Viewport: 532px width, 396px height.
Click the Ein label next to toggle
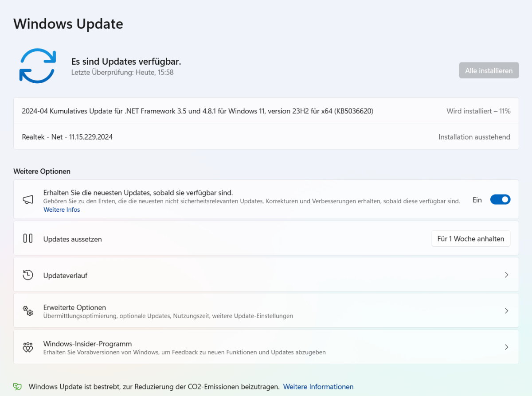(477, 200)
